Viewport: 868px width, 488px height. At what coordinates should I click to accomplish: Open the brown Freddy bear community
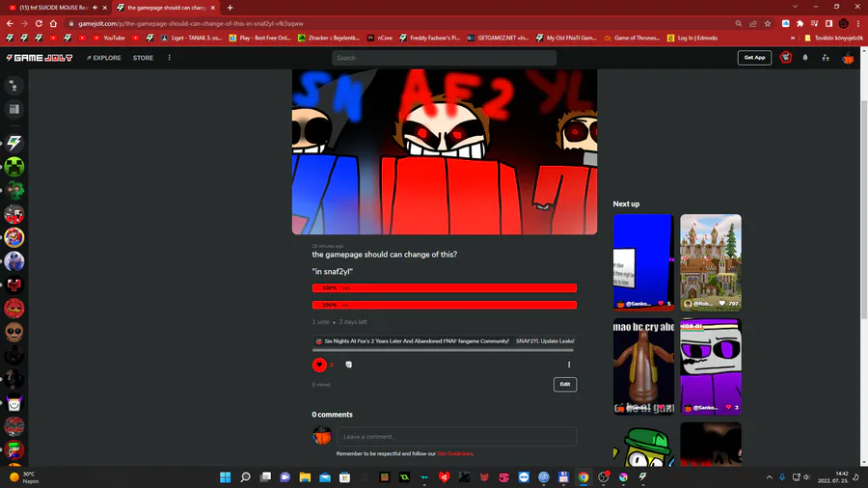(x=14, y=332)
